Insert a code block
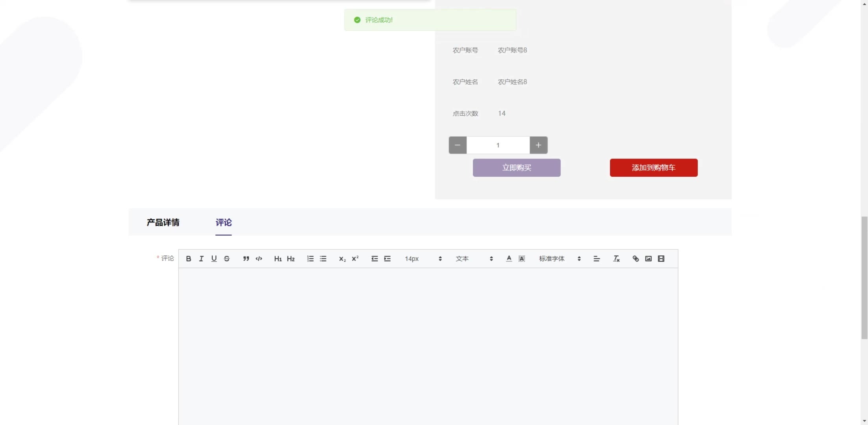 [259, 259]
